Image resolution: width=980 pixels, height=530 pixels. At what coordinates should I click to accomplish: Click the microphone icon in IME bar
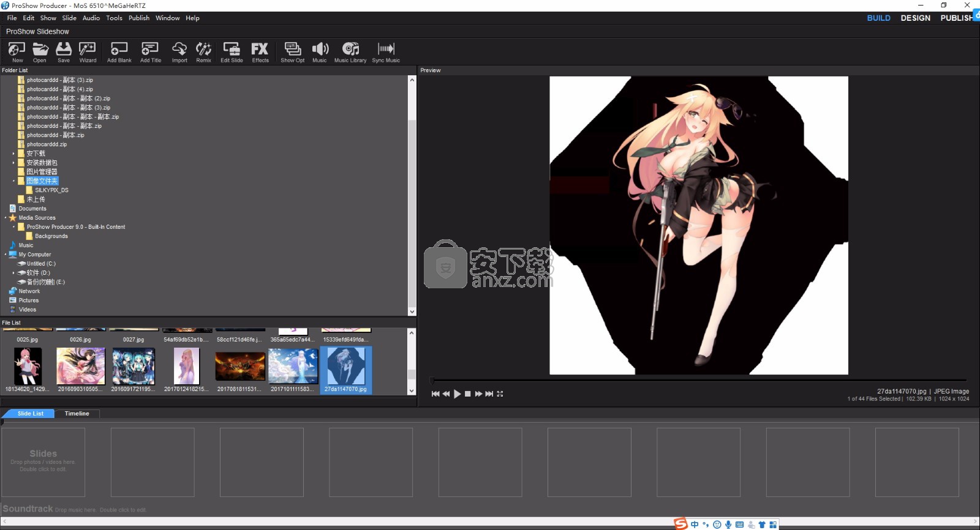click(x=728, y=524)
